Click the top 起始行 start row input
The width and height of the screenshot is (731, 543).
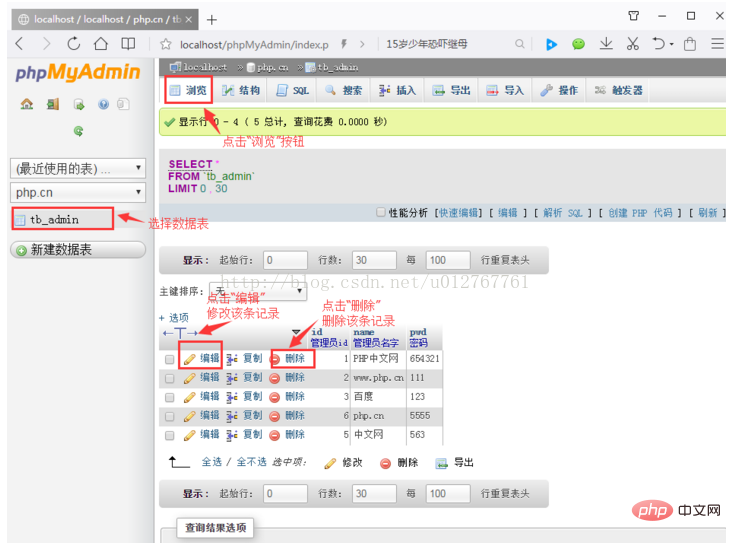point(285,260)
